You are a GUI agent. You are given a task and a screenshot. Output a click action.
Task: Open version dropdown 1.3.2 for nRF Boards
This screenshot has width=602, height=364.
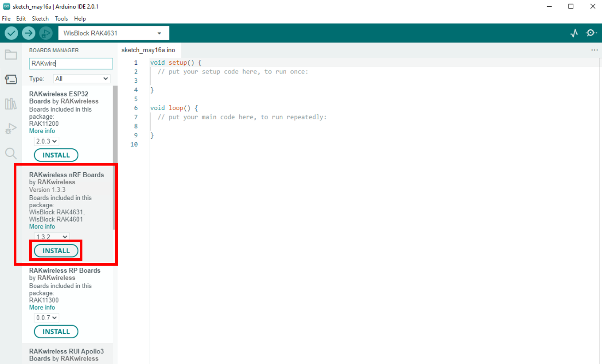pos(51,237)
